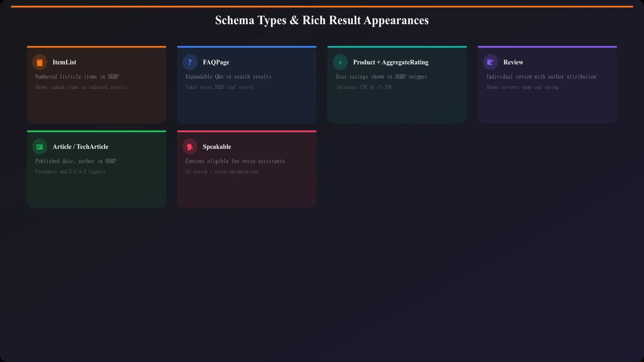Click the purple pencil-review icon on Review card

[490, 62]
